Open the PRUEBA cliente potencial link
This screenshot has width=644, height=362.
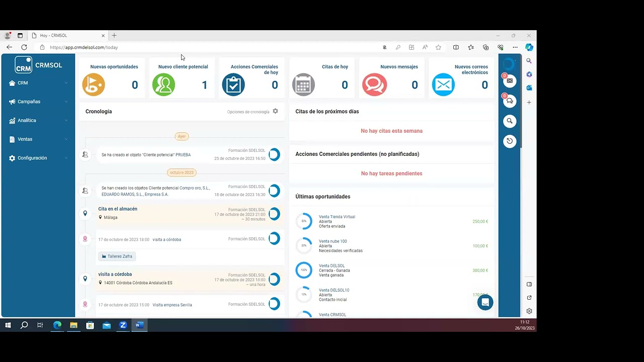click(183, 155)
